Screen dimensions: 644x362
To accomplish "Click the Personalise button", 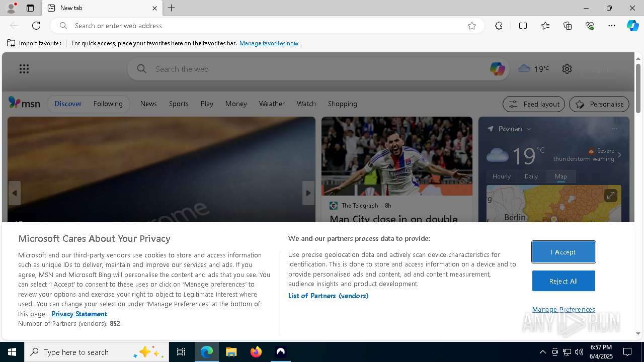I will pos(599,104).
